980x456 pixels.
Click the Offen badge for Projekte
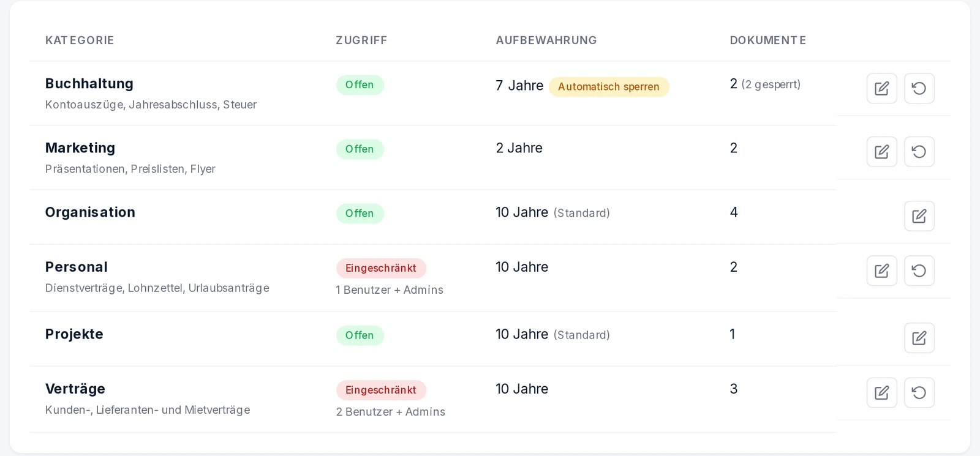[360, 335]
